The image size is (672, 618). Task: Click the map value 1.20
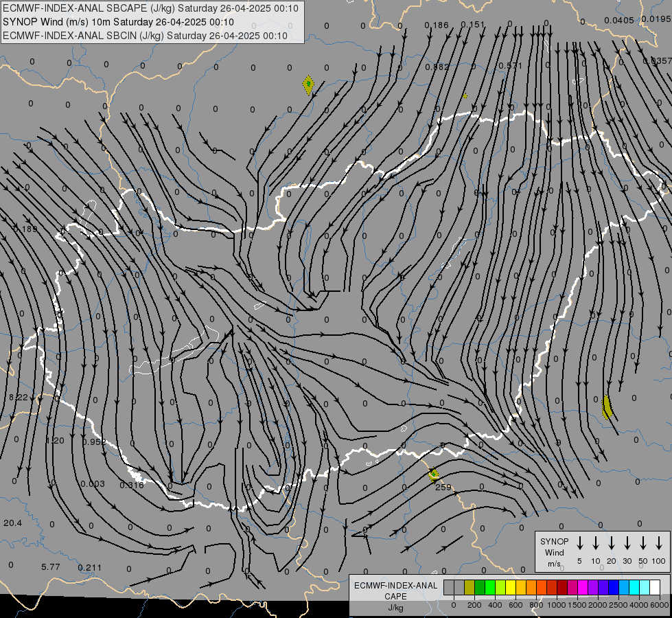[x=55, y=441]
